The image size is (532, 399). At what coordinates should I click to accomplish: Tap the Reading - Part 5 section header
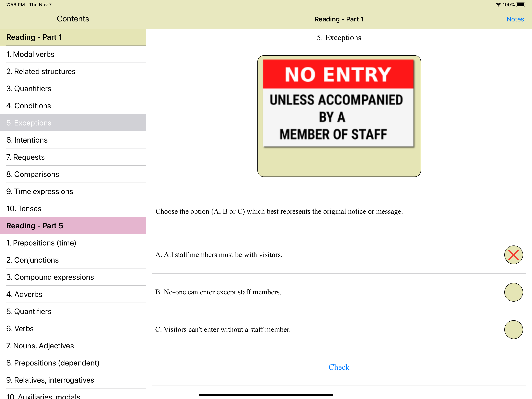(73, 225)
